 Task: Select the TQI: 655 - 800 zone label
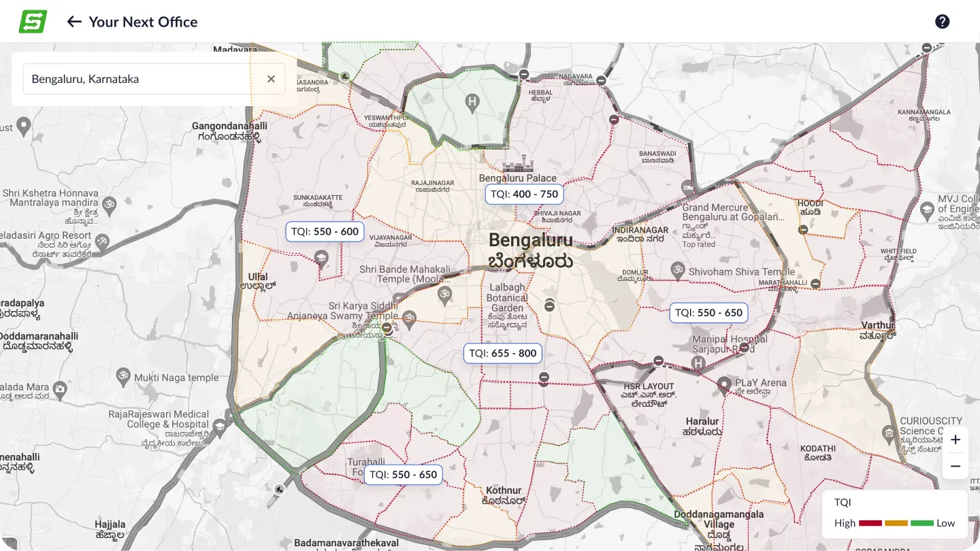(502, 353)
